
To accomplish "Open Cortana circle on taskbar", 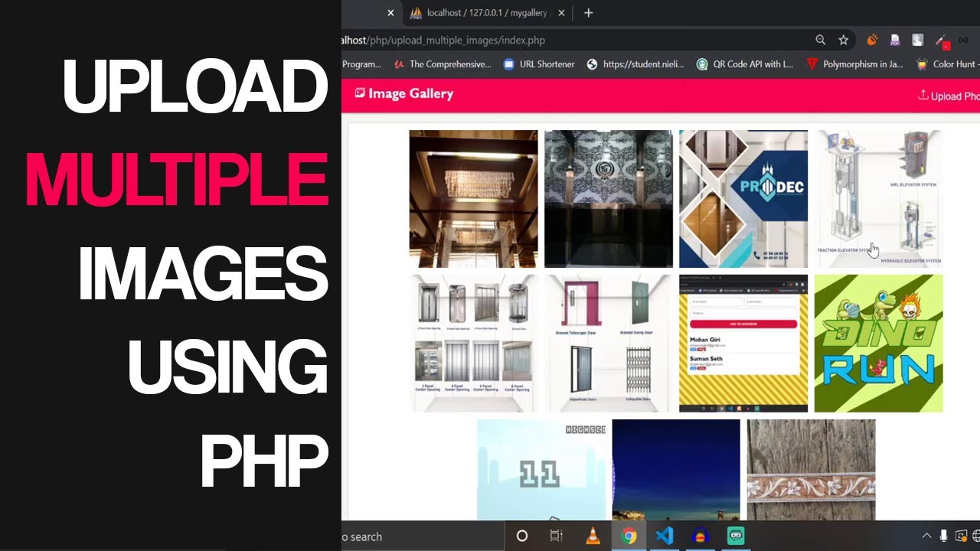I will coord(522,536).
